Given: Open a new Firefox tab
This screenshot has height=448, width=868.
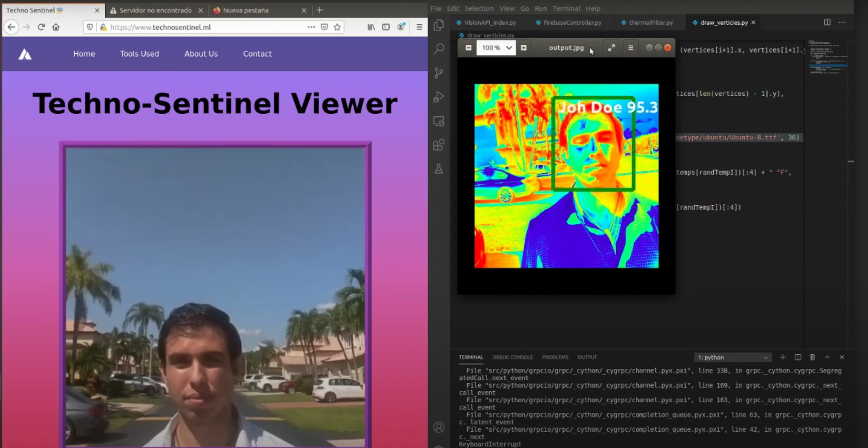Looking at the screenshot, I should [320, 10].
